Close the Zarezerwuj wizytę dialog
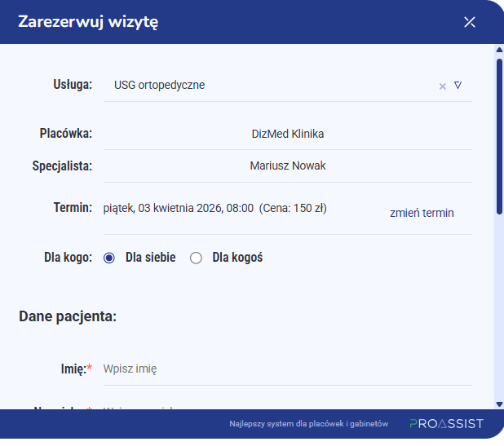This screenshot has height=446, width=504. click(470, 22)
